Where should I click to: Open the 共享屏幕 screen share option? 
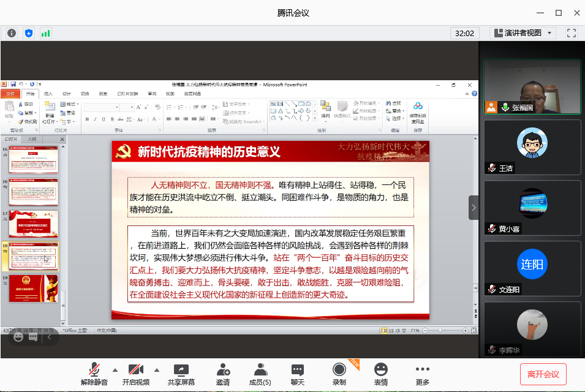click(181, 374)
